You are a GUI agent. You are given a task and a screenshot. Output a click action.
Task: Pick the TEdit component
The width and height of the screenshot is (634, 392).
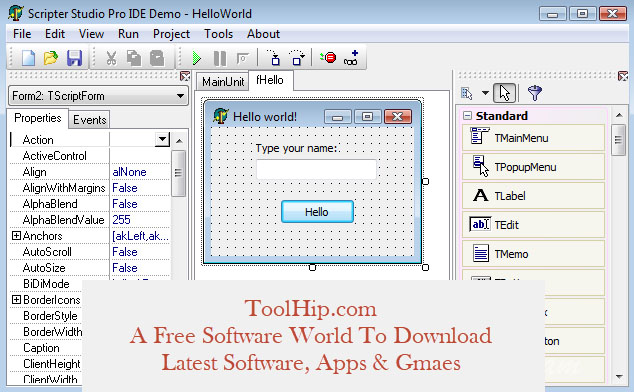coord(533,225)
